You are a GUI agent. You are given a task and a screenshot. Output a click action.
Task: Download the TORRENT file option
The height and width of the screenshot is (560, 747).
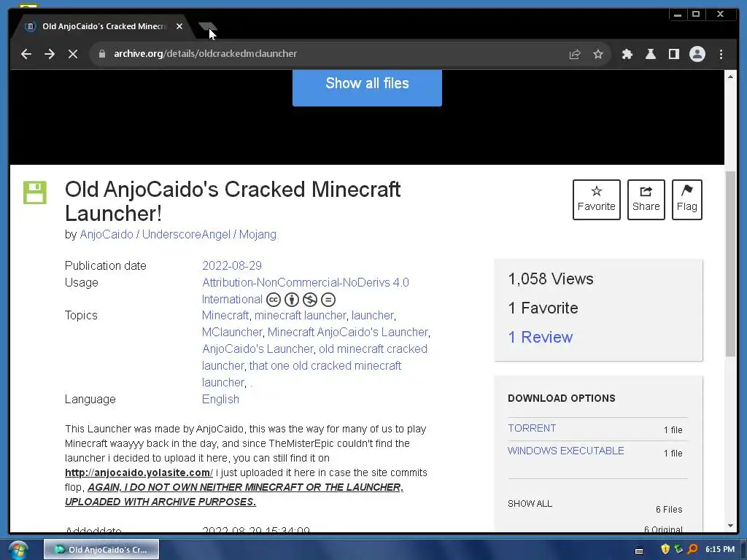pos(532,428)
